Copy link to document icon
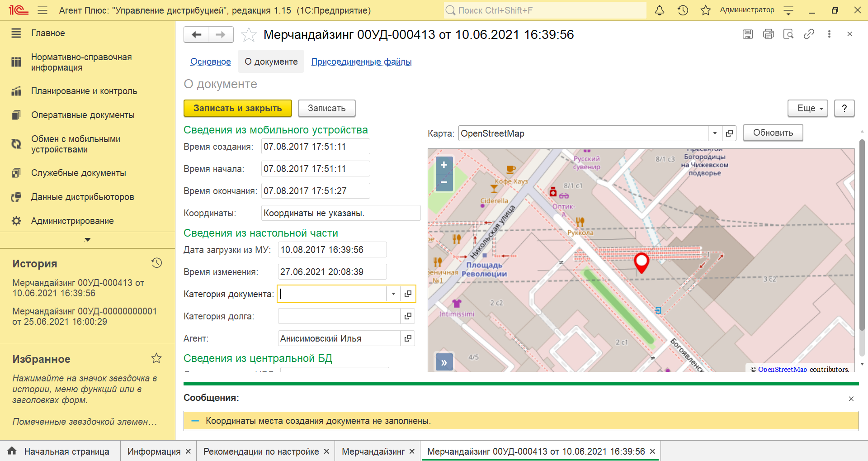Viewport: 868px width, 461px height. (809, 34)
